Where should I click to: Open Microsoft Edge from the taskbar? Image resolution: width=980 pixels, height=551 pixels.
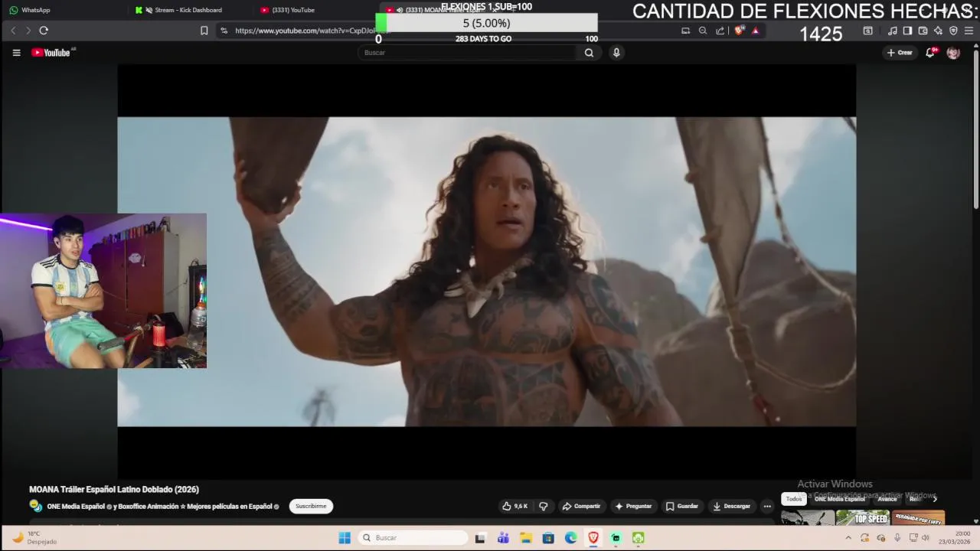[x=571, y=538]
